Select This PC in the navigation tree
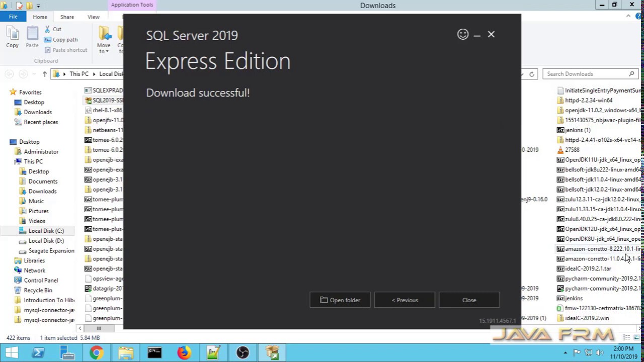 [33, 161]
